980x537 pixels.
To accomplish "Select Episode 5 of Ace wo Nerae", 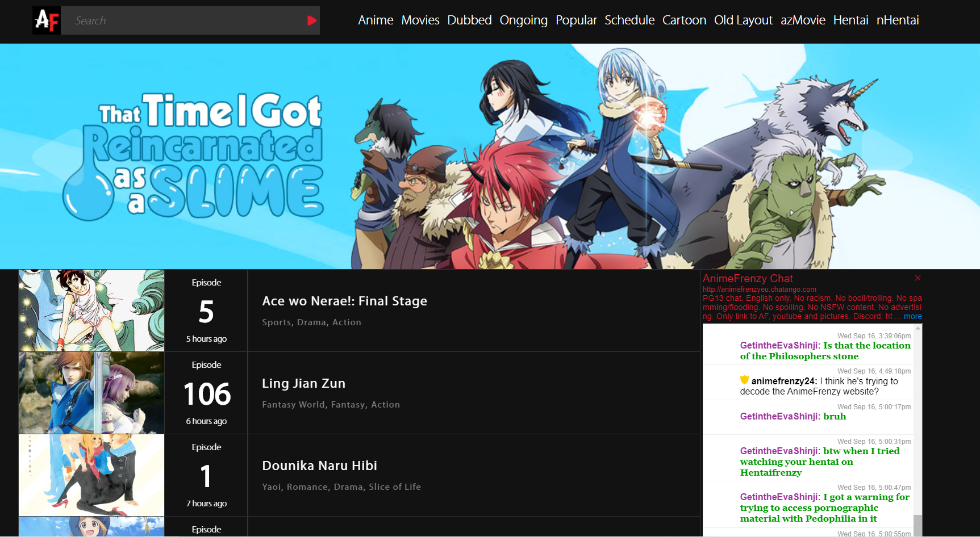I will pos(206,312).
